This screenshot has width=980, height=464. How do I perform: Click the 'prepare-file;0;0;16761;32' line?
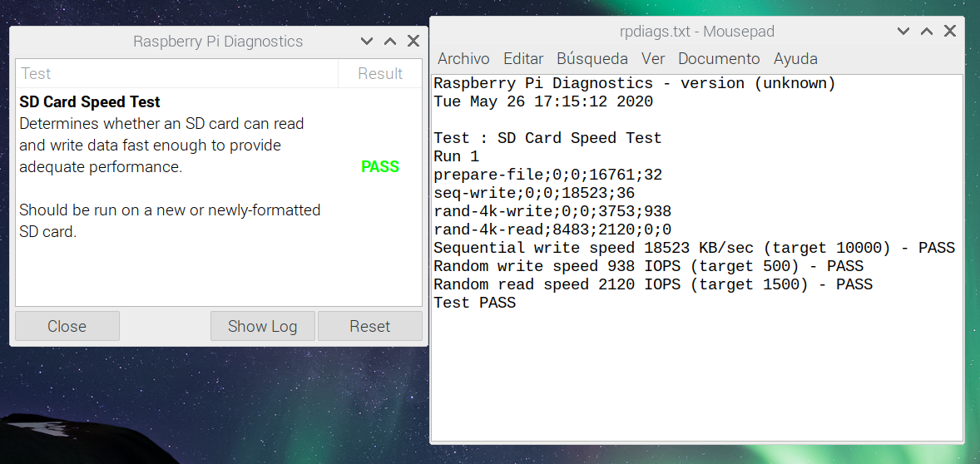pos(548,175)
